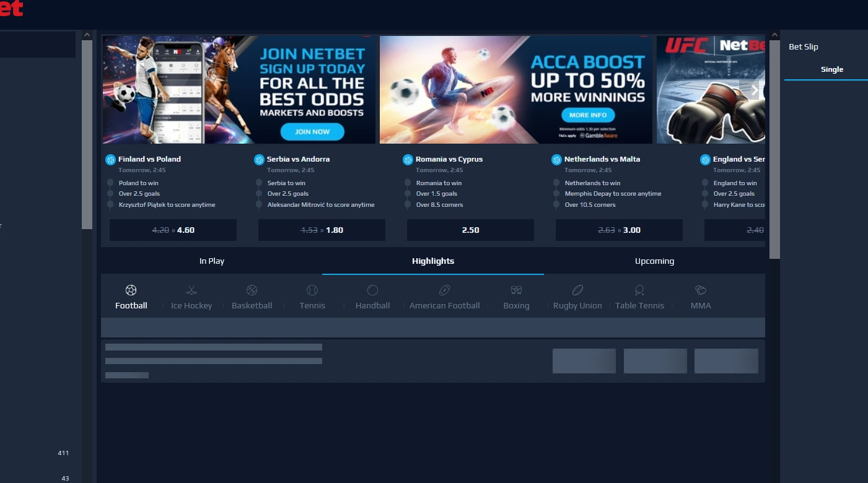Add Romania vs Cyprus 2.50 odds
The height and width of the screenshot is (483, 868).
[470, 230]
